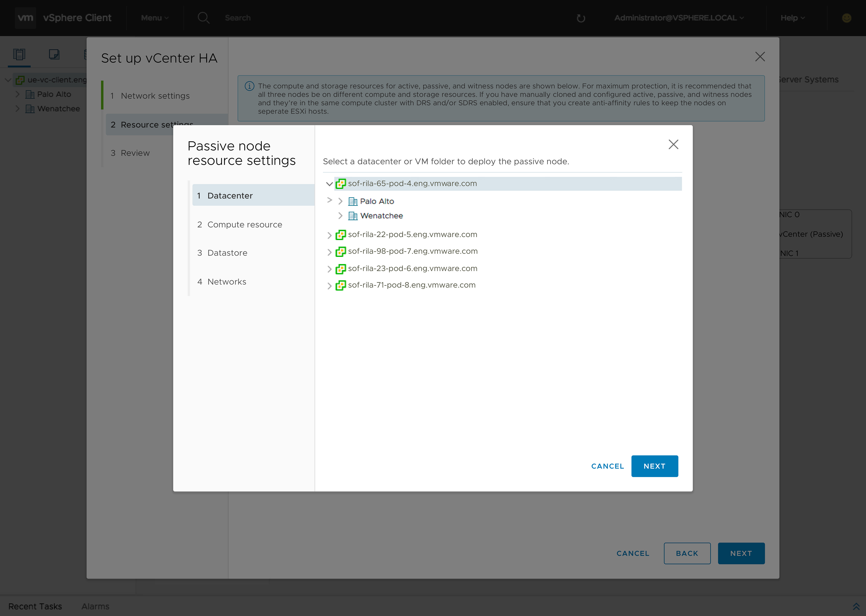Image resolution: width=866 pixels, height=616 pixels.
Task: Click the sof-rila-98-pod-7 vCenter icon
Action: coord(341,251)
